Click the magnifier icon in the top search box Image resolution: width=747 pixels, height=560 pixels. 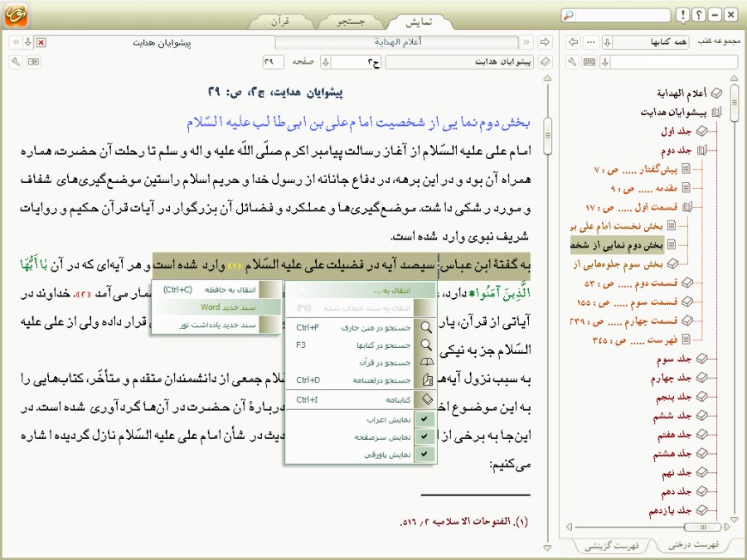click(x=568, y=15)
